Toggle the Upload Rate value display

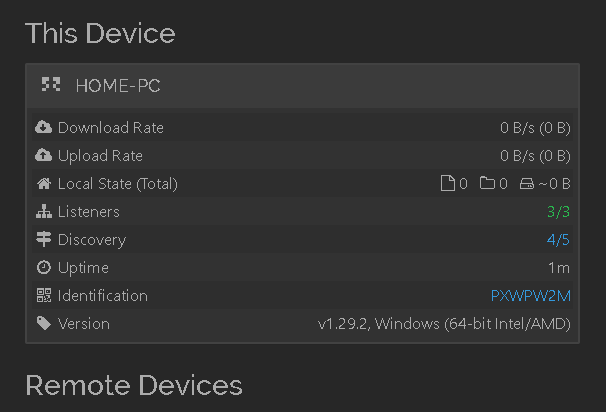(x=535, y=156)
